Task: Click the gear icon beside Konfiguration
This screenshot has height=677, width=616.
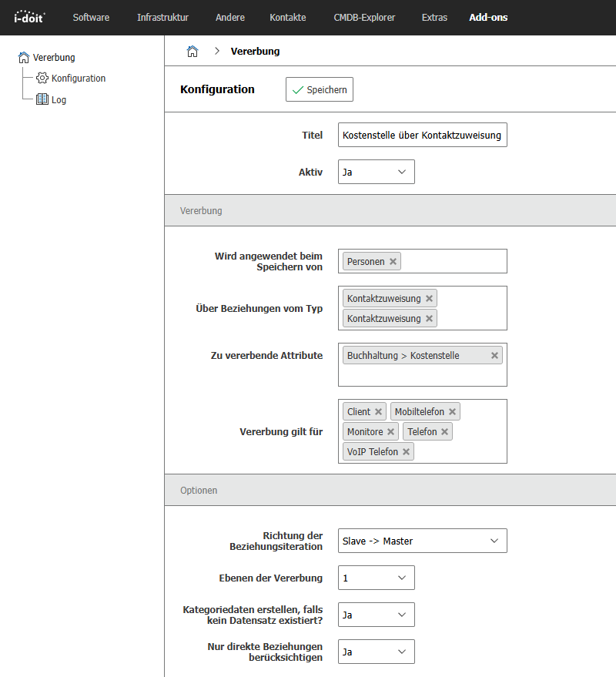Action: (x=42, y=78)
